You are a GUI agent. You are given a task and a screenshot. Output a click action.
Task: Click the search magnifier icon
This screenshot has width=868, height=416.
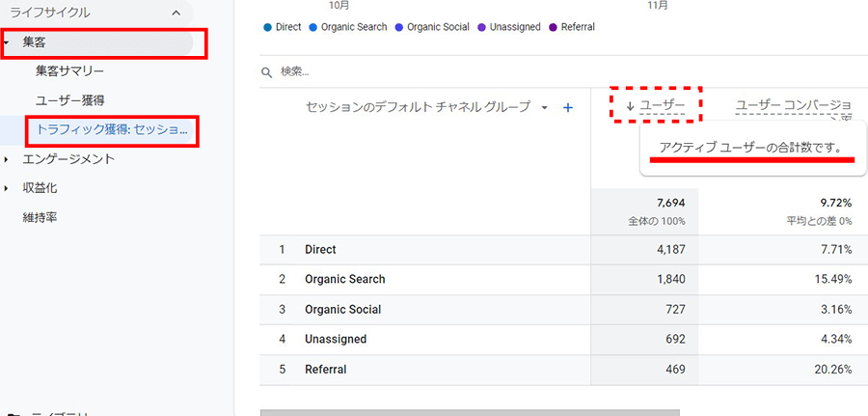(x=266, y=71)
